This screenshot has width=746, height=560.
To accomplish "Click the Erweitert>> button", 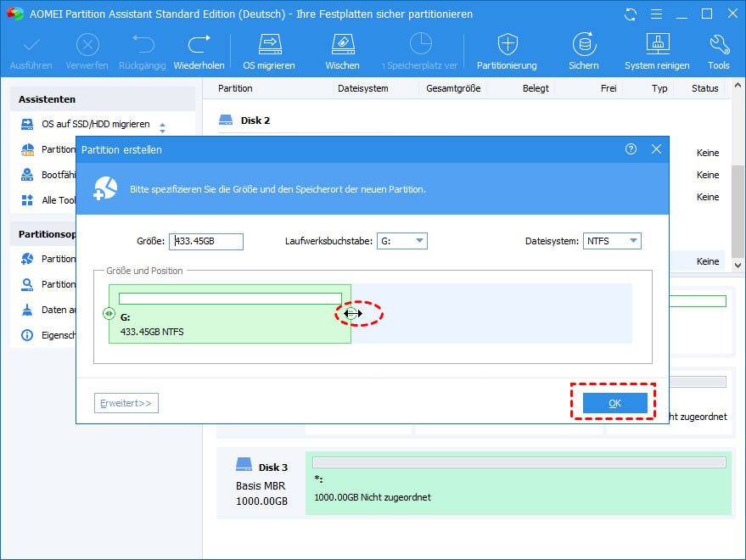I will (126, 403).
